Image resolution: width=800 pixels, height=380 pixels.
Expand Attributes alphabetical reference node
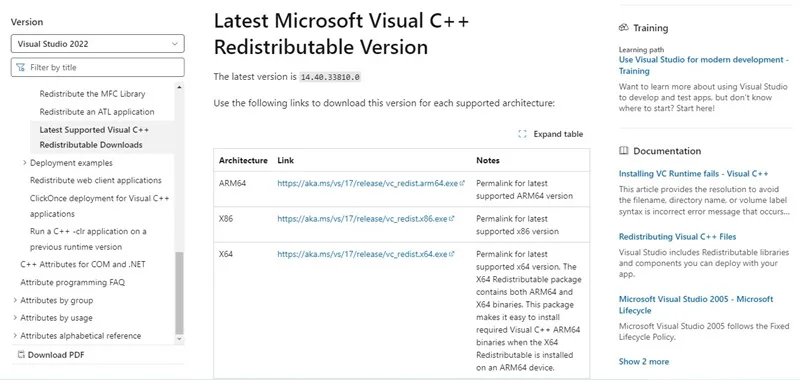point(15,336)
